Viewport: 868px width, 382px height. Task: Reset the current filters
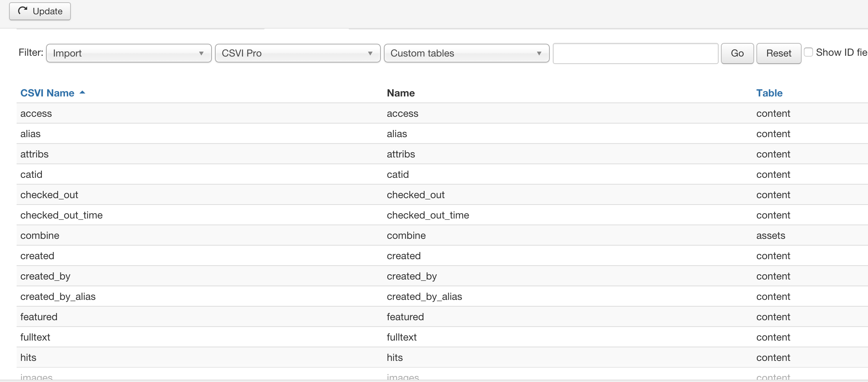point(778,53)
